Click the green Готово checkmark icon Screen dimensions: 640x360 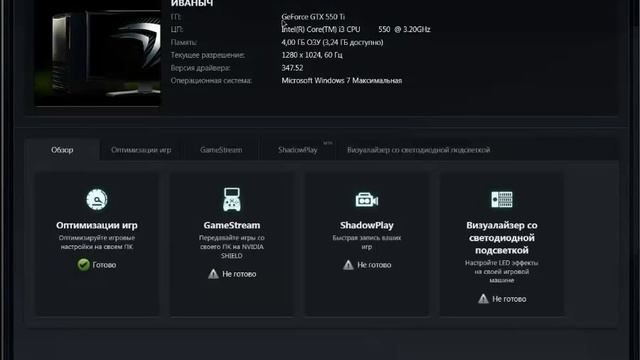83,265
